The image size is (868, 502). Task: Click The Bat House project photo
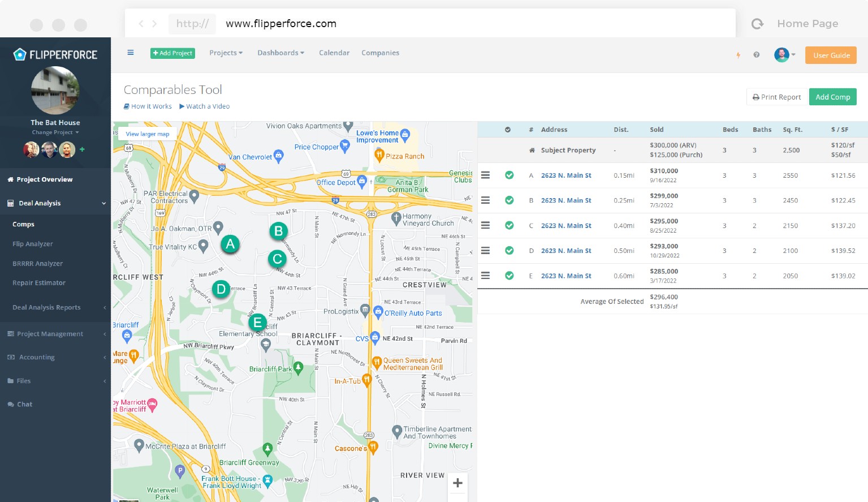pos(55,91)
